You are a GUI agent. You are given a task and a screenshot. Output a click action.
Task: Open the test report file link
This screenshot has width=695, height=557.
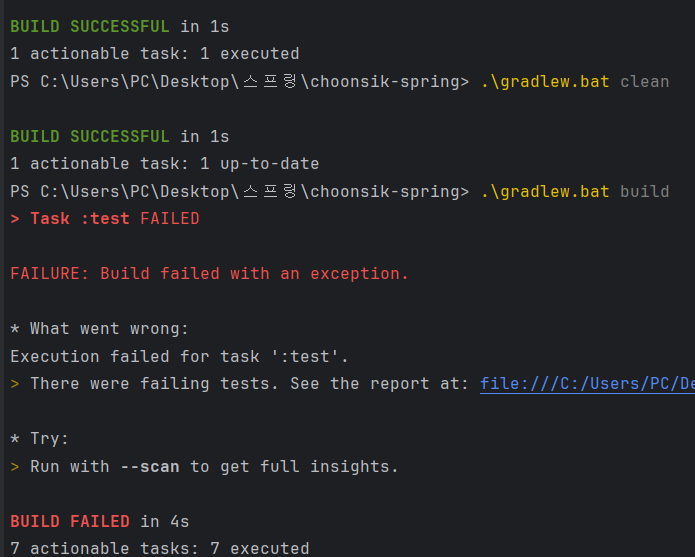(x=587, y=384)
